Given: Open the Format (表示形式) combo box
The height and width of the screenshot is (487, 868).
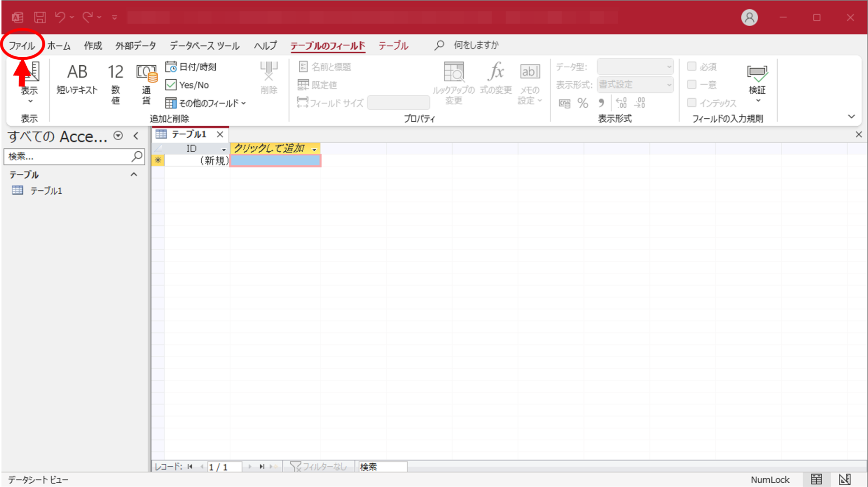Looking at the screenshot, I should click(x=635, y=85).
